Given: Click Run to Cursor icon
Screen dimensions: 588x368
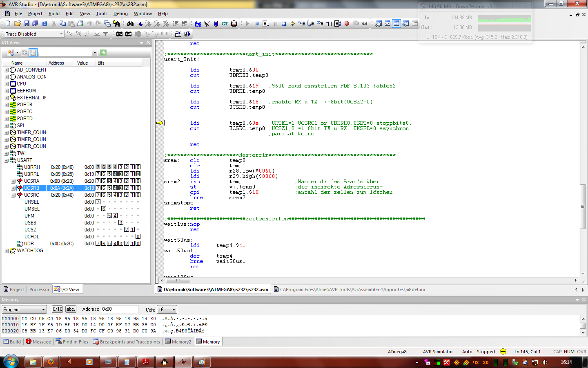Looking at the screenshot, I should click(x=329, y=24).
